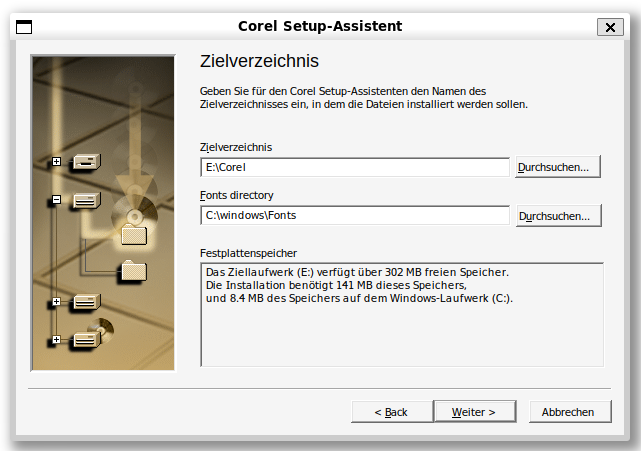Browse for the Fonts directory with Durchsuchen...
The width and height of the screenshot is (641, 451).
pyautogui.click(x=558, y=215)
